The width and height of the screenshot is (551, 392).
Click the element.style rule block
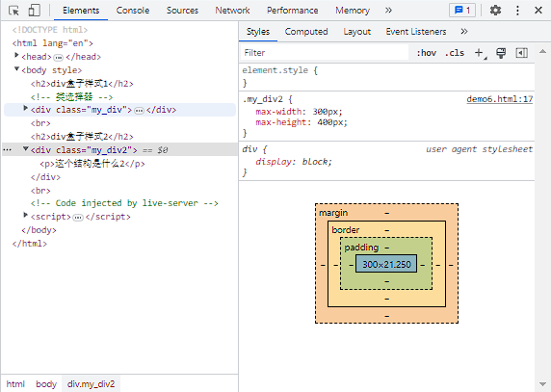pos(386,77)
